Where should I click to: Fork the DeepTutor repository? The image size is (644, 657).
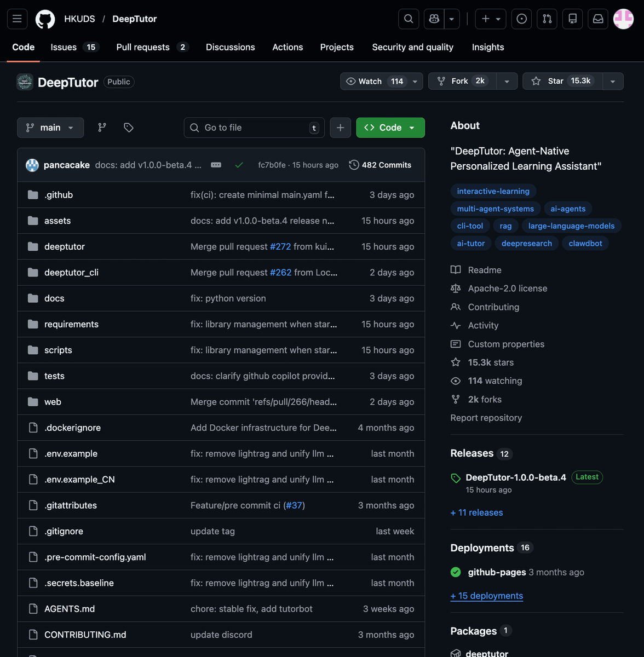pos(462,81)
